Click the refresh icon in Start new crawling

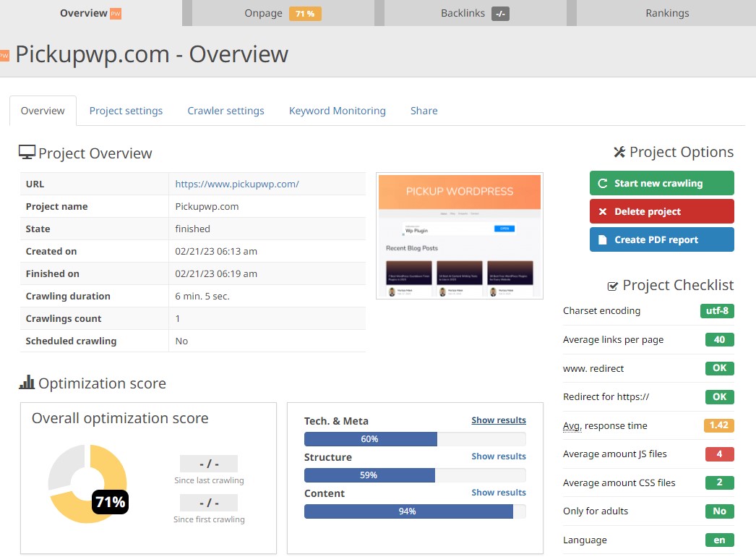(x=603, y=184)
